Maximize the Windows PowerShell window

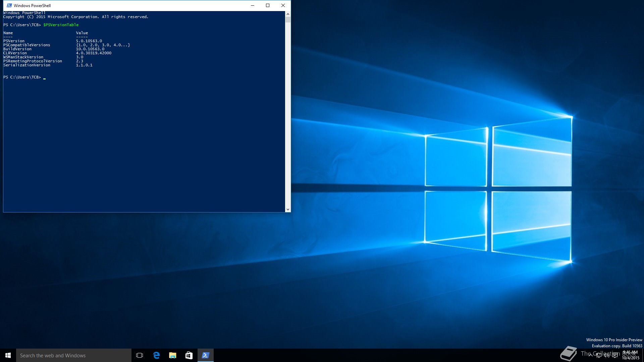pyautogui.click(x=268, y=5)
